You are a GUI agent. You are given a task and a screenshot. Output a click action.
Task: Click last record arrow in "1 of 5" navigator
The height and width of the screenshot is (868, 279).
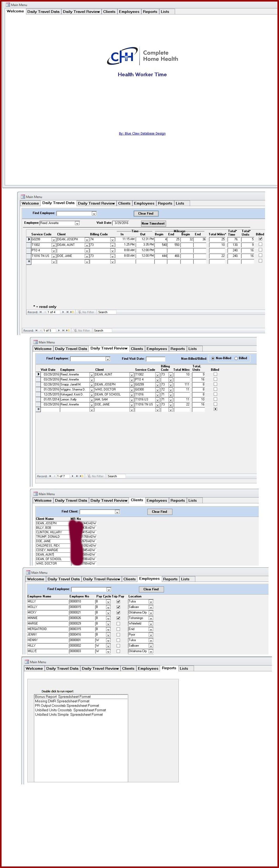(63, 331)
